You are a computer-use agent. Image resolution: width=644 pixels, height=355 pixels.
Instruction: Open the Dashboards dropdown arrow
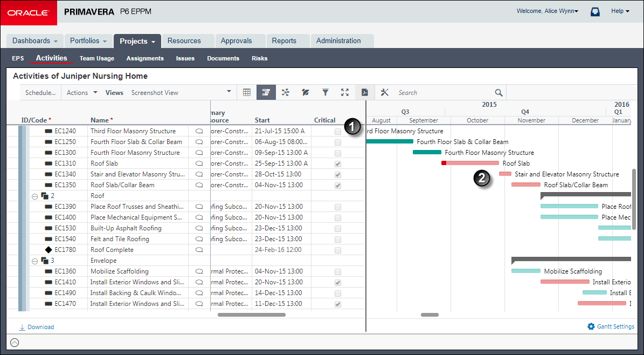[x=56, y=42]
